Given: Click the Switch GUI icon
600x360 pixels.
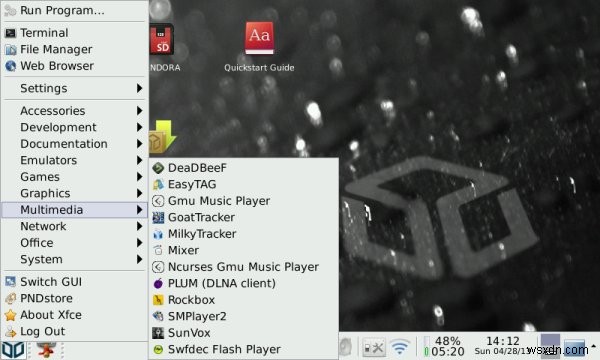Looking at the screenshot, I should 10,282.
